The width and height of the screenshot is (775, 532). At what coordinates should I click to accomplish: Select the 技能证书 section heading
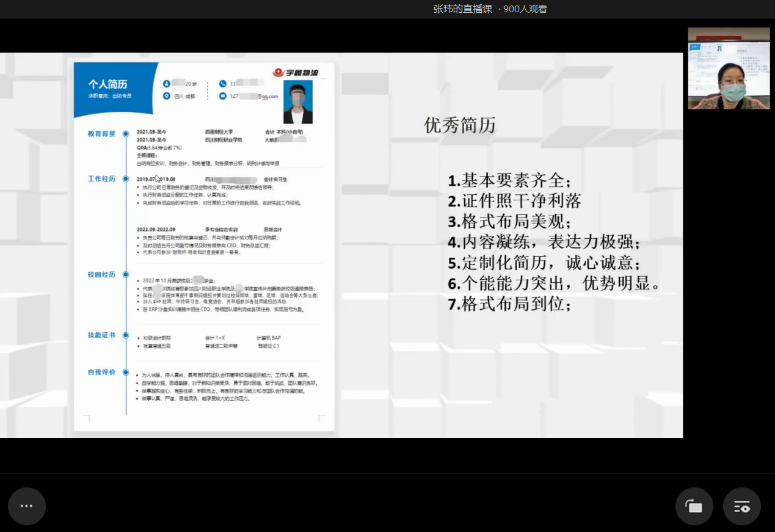pyautogui.click(x=101, y=335)
